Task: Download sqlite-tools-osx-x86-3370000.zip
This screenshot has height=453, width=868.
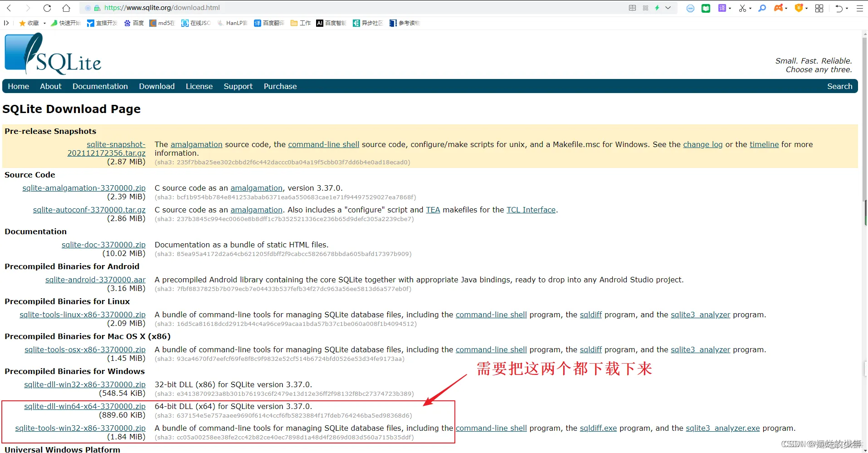Action: coord(85,350)
